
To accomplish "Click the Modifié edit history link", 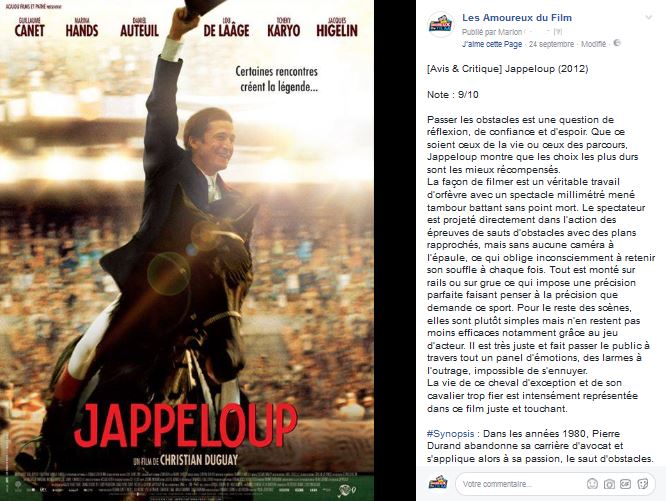I will point(593,44).
